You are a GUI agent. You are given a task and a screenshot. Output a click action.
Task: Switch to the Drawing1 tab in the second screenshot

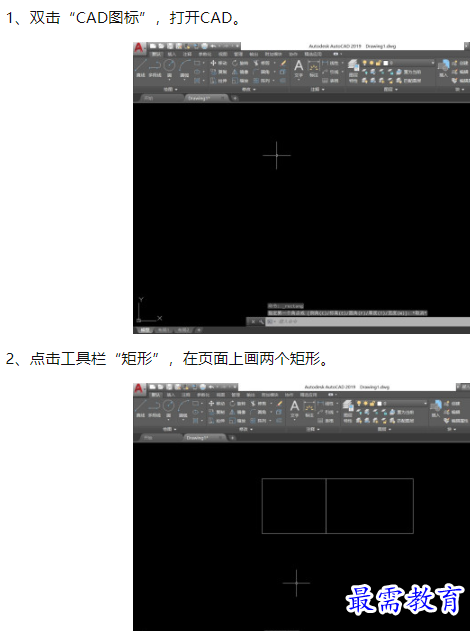(x=204, y=438)
